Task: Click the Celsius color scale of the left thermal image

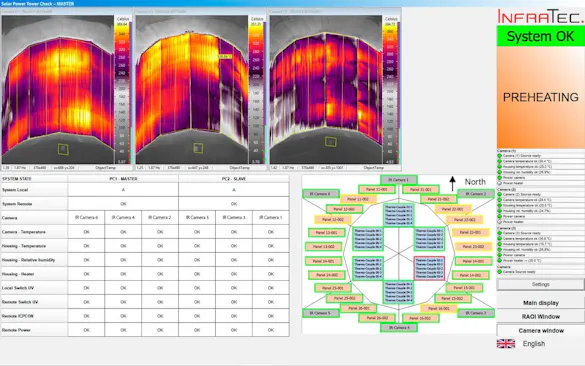Action: [122, 90]
